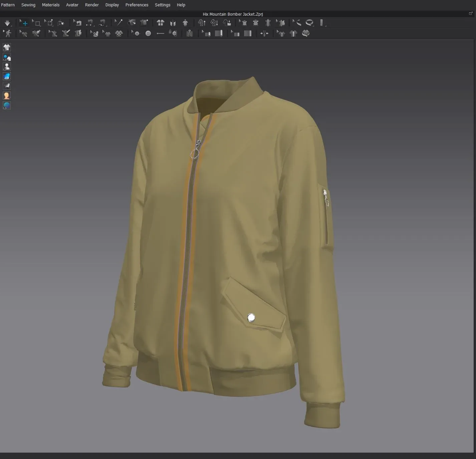Select the Transform Graphic checkered shirt tool
The height and width of the screenshot is (459, 476).
107,33
